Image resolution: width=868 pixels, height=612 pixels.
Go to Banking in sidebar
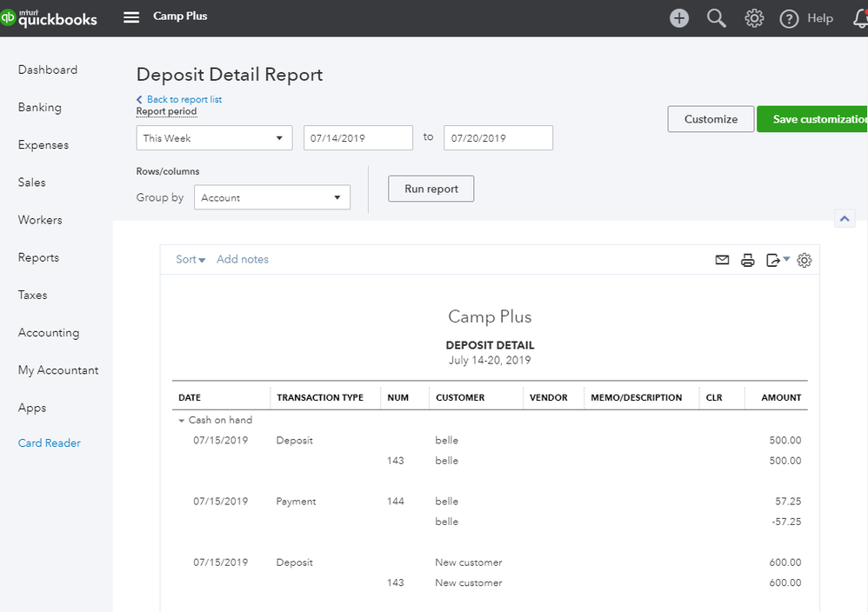[40, 108]
